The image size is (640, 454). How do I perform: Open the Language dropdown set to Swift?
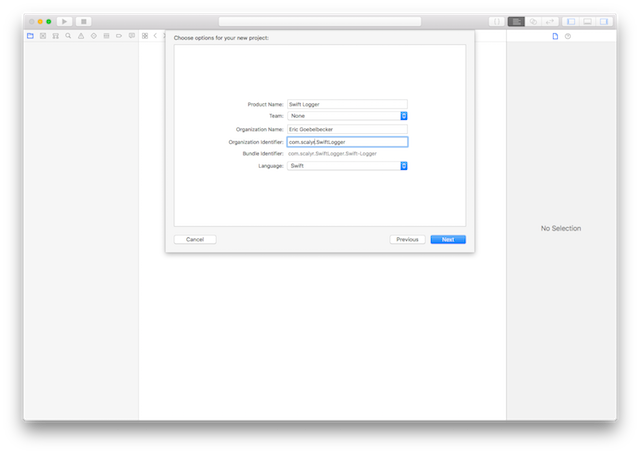click(x=347, y=166)
